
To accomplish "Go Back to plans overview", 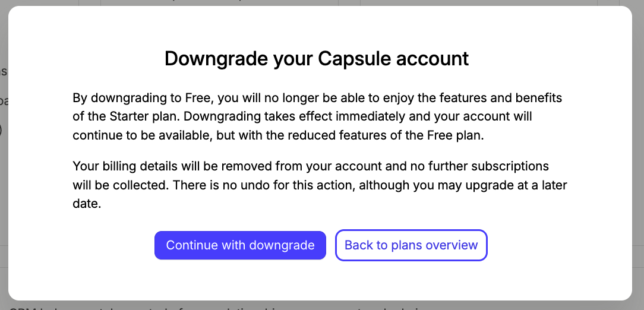I will [411, 245].
